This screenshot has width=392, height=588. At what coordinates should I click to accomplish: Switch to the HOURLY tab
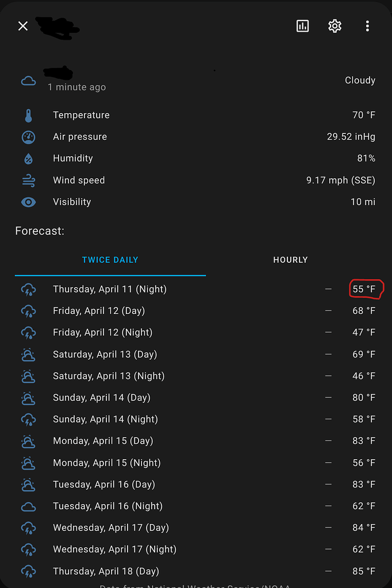click(290, 260)
